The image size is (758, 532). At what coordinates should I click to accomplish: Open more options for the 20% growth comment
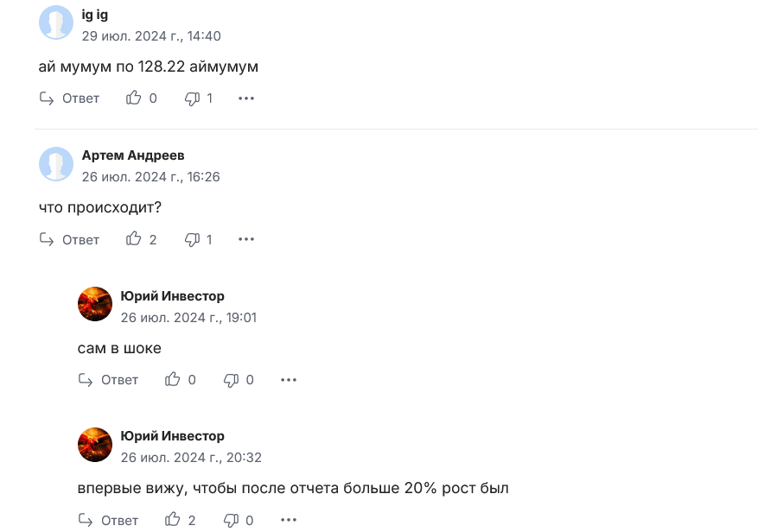pos(288,520)
